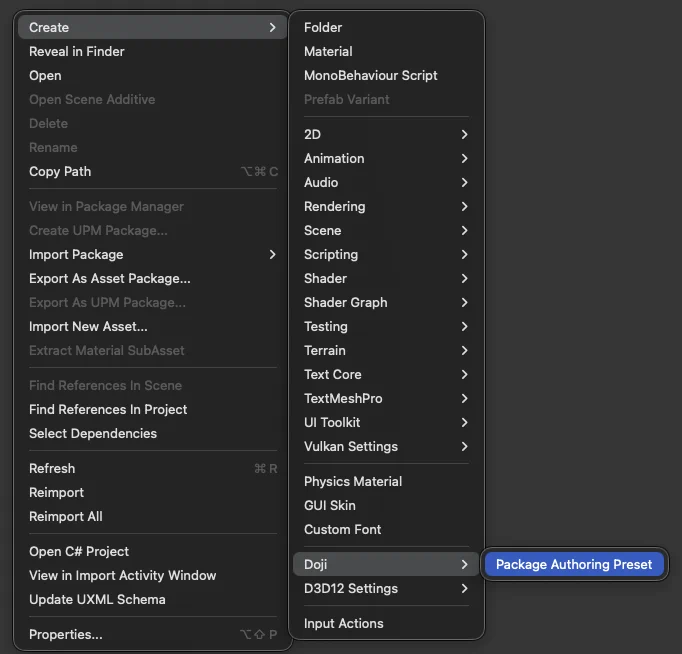Expand the Scene submenu

[386, 230]
